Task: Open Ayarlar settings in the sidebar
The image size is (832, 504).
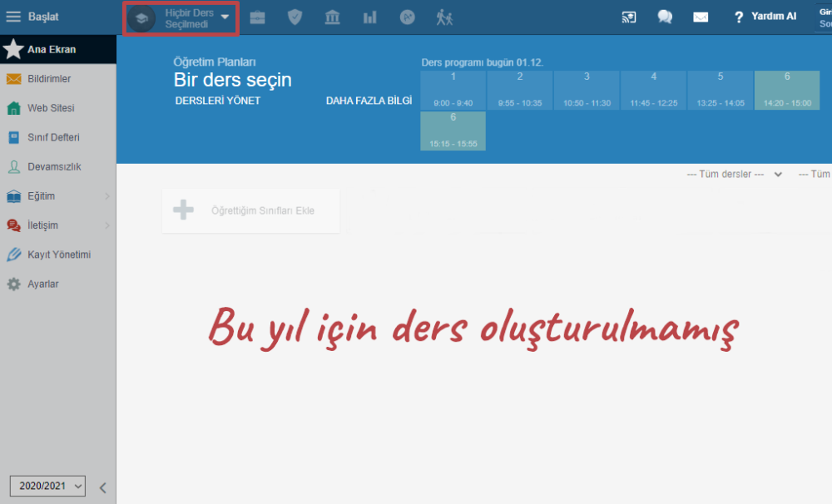Action: coord(58,284)
